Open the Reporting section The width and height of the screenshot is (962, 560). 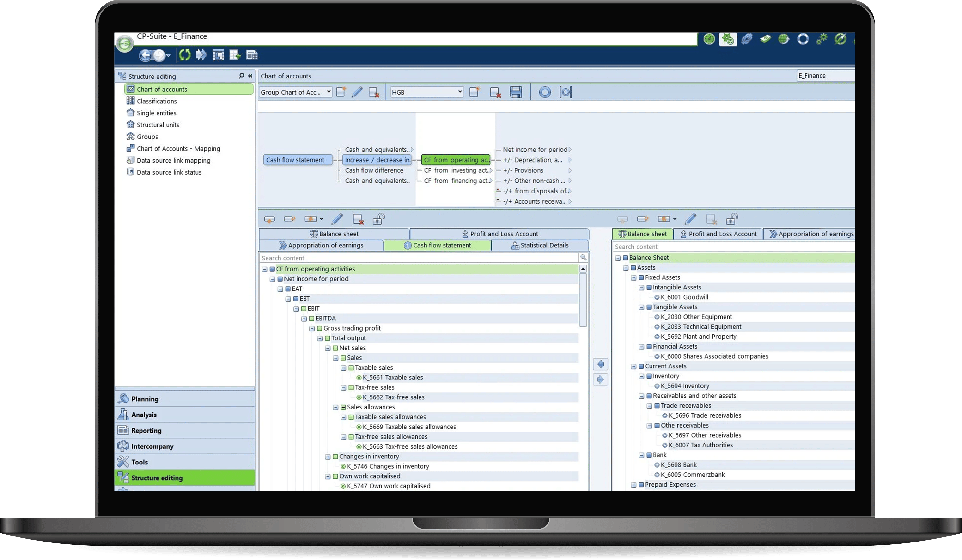click(x=185, y=430)
